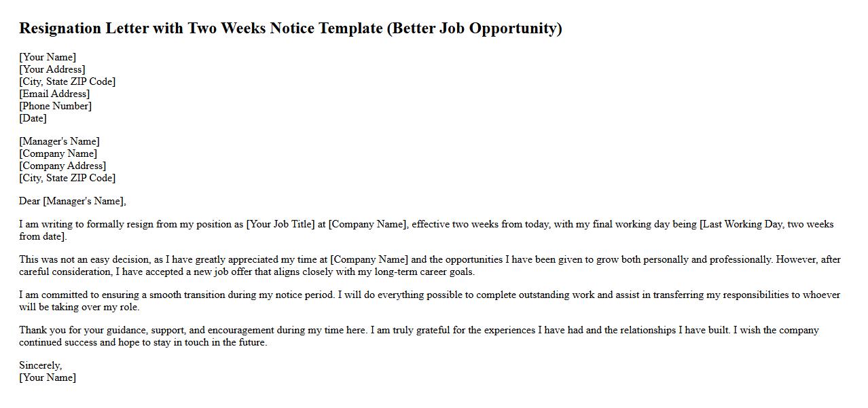Click the [Email Address] placeholder
The height and width of the screenshot is (408, 868).
point(54,94)
